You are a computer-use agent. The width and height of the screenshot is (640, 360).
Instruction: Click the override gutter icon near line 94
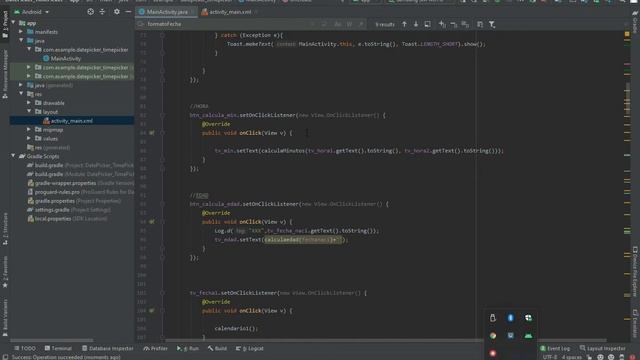[x=152, y=222]
